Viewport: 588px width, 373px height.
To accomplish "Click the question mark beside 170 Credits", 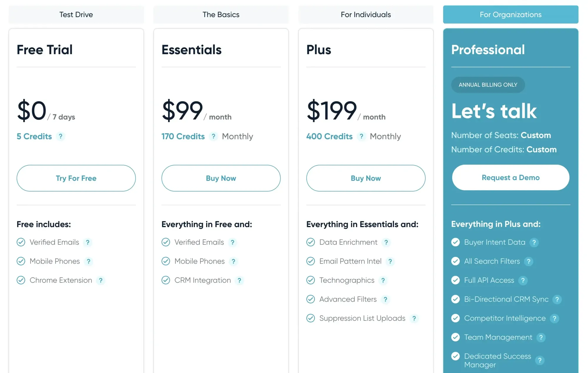I will [x=213, y=136].
